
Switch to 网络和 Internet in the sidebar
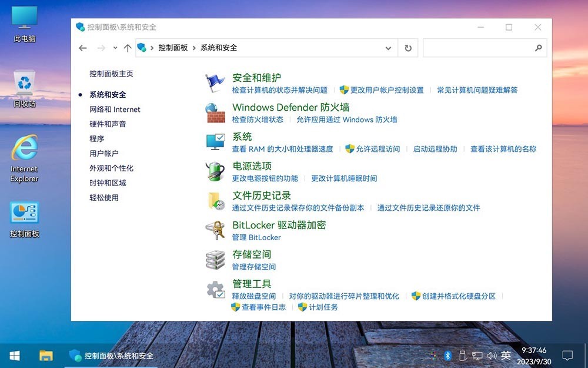click(x=114, y=109)
